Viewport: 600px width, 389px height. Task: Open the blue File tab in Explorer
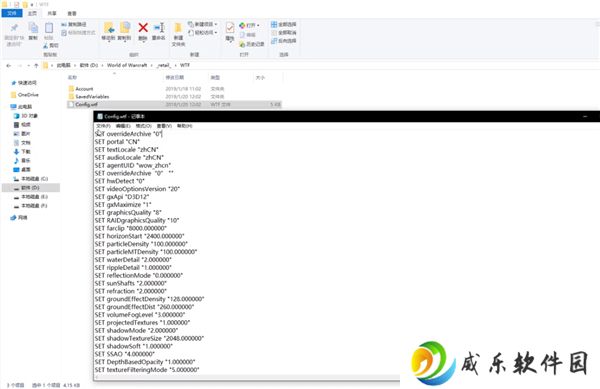click(12, 13)
